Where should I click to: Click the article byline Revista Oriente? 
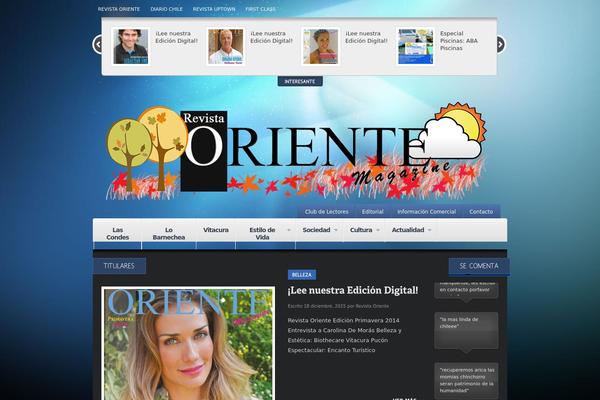click(372, 306)
